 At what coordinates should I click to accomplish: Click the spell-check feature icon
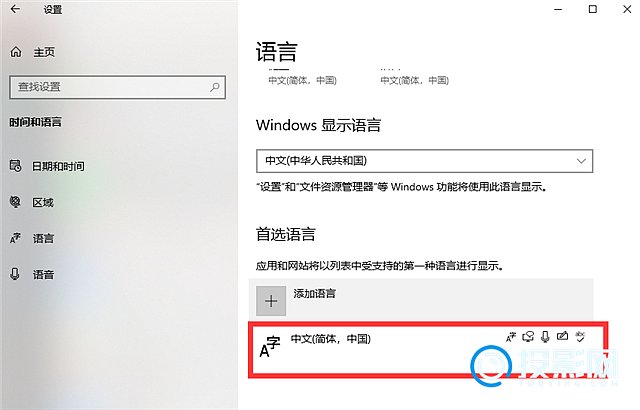580,337
